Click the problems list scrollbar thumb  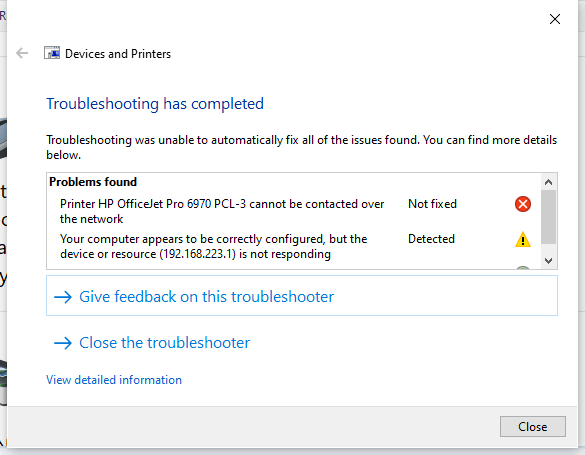coord(548,217)
